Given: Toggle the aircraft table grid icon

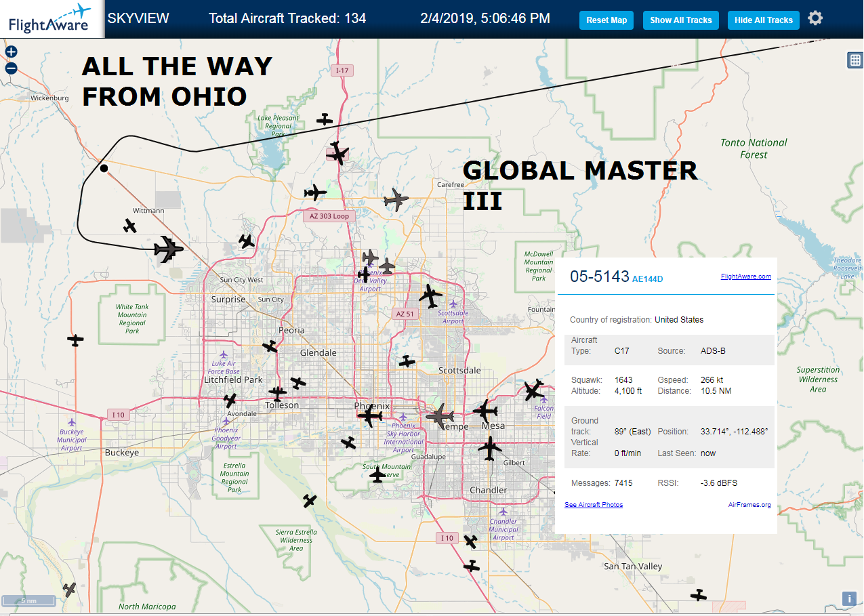Looking at the screenshot, I should (x=855, y=60).
